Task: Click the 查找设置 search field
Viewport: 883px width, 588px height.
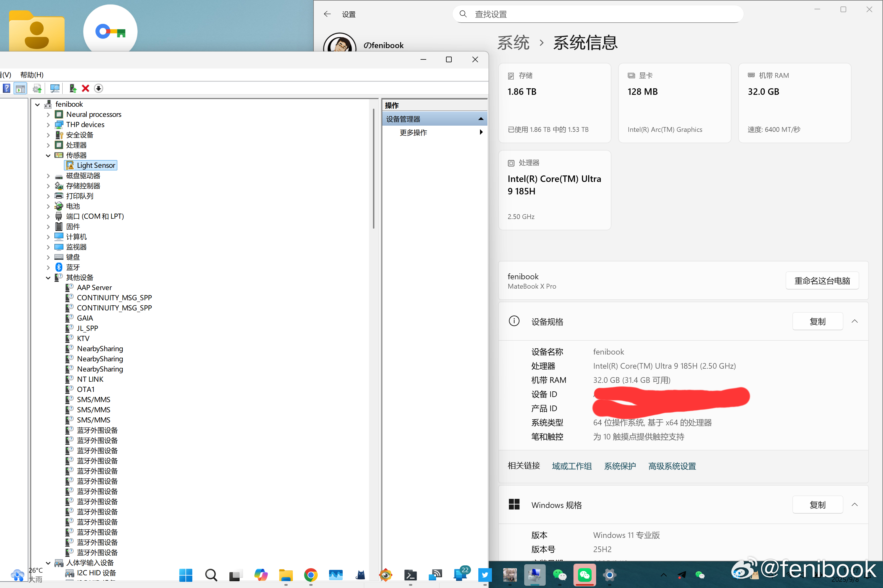Action: pos(598,14)
